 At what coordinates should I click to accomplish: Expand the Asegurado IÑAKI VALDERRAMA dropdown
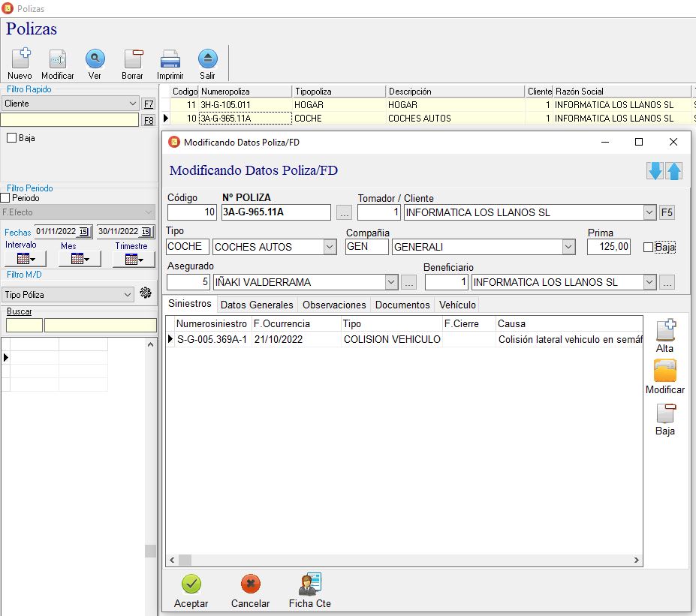point(391,282)
